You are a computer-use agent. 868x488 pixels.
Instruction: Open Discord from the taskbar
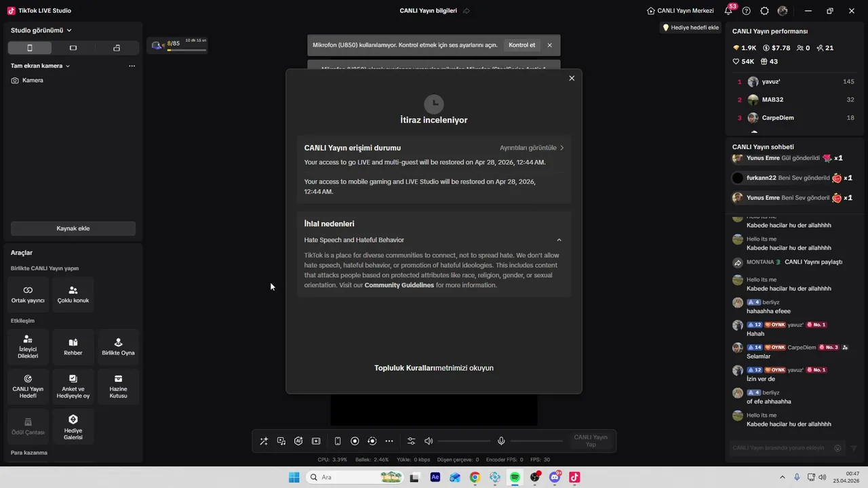click(555, 477)
